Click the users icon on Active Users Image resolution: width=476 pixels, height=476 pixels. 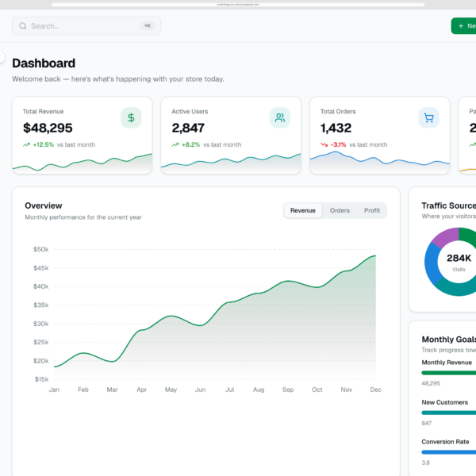[280, 117]
